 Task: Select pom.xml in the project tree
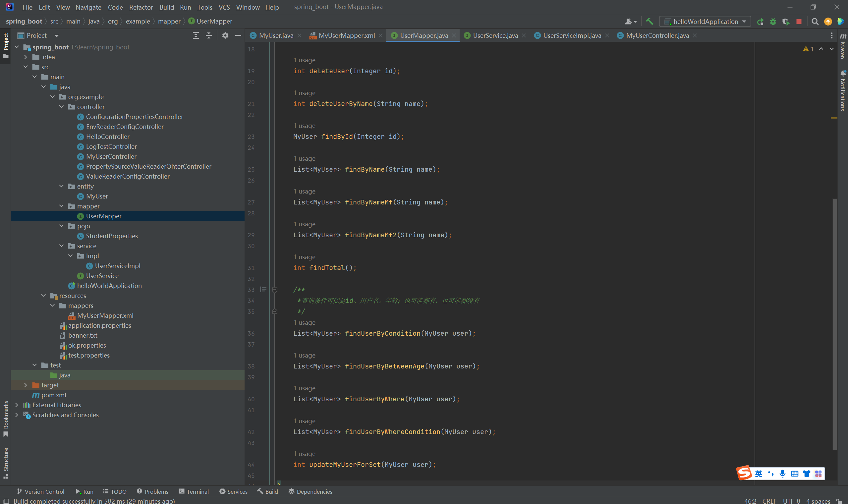(x=54, y=395)
